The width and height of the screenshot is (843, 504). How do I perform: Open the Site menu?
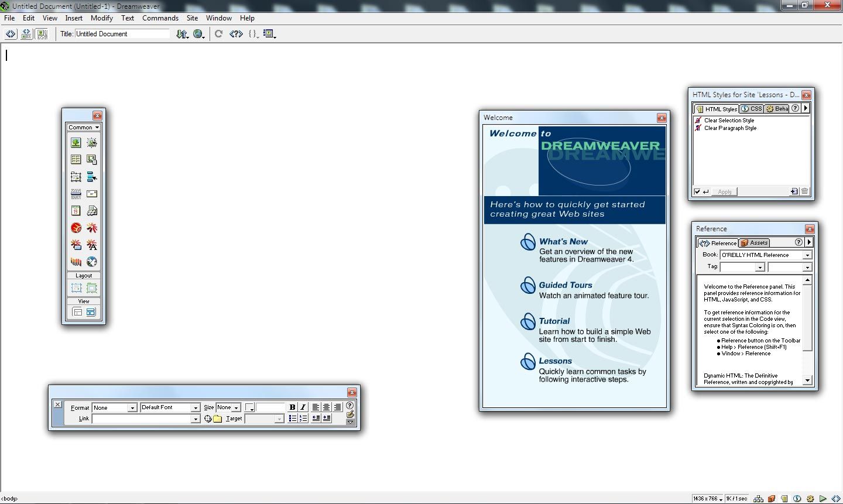[192, 18]
